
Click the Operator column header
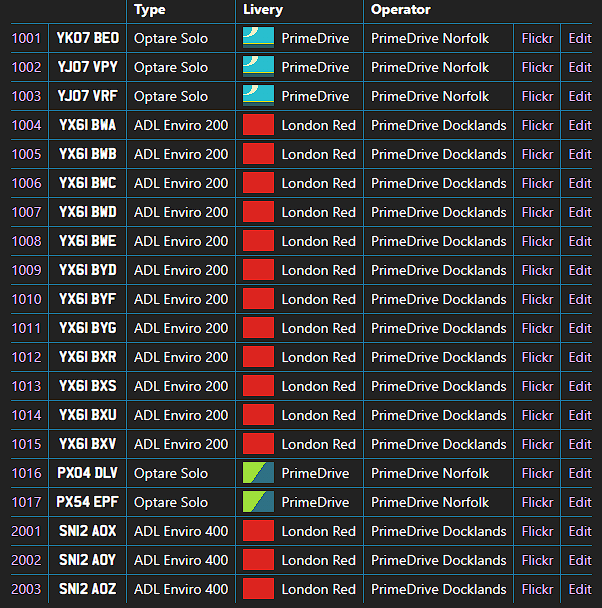(x=400, y=9)
